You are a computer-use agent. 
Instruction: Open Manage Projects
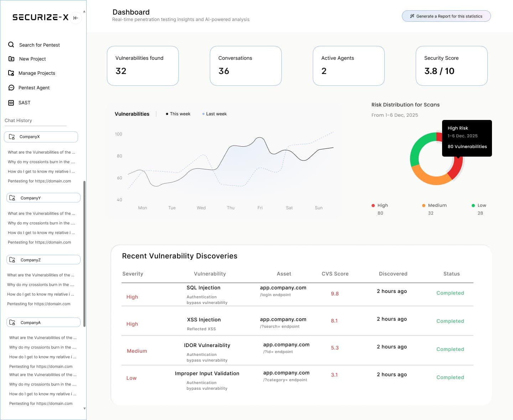pos(37,73)
